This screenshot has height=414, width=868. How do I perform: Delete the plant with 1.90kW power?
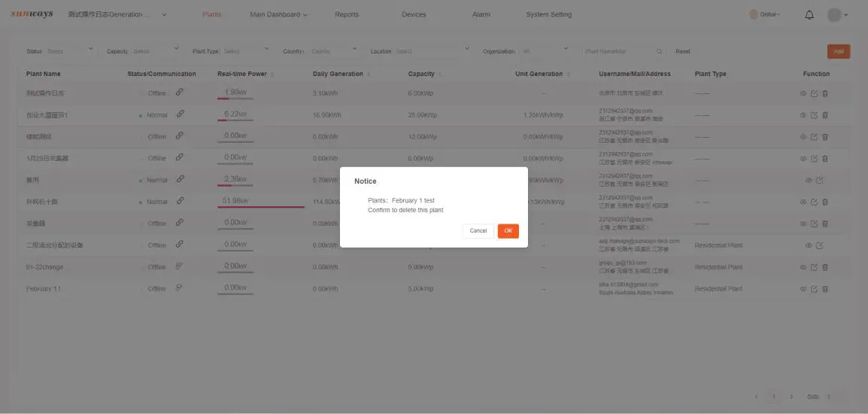tap(825, 93)
